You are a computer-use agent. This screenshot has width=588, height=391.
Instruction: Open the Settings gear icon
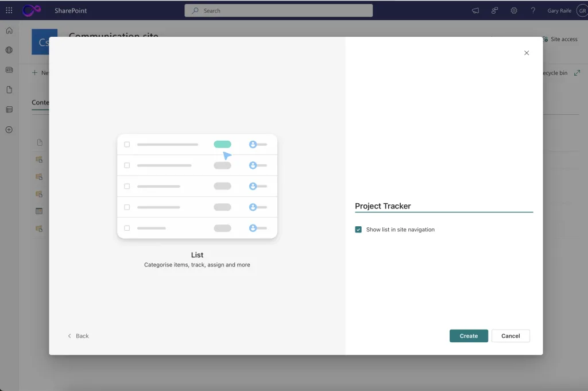click(x=514, y=10)
